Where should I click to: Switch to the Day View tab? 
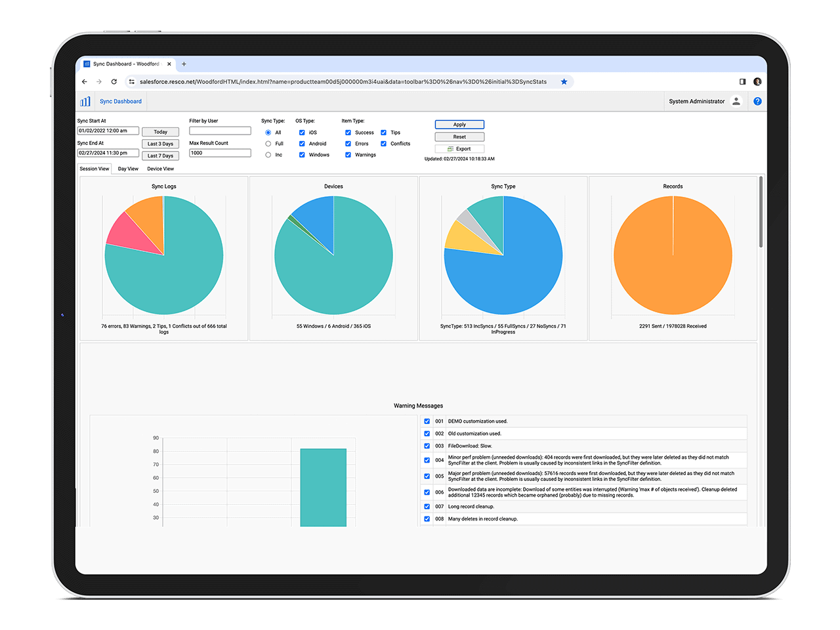click(128, 169)
